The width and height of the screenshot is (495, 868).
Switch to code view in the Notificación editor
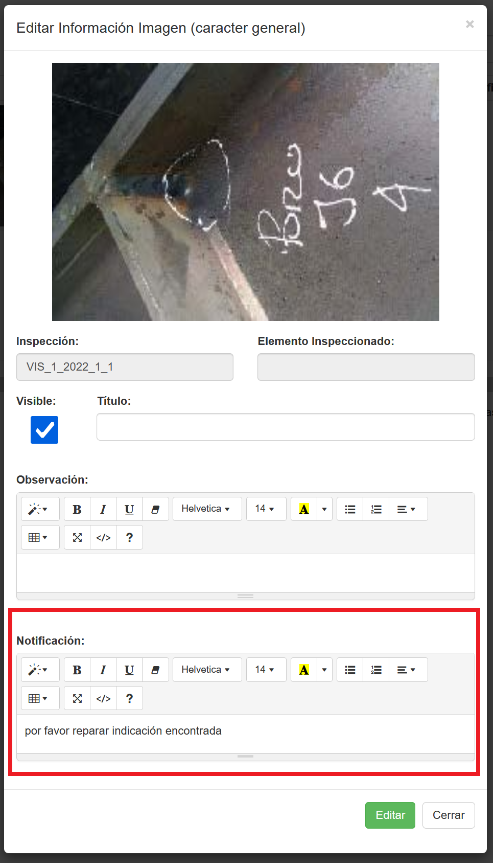click(103, 699)
